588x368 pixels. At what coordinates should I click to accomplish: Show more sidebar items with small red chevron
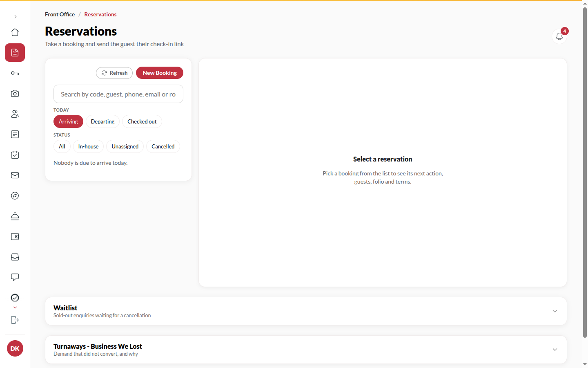[x=15, y=308]
